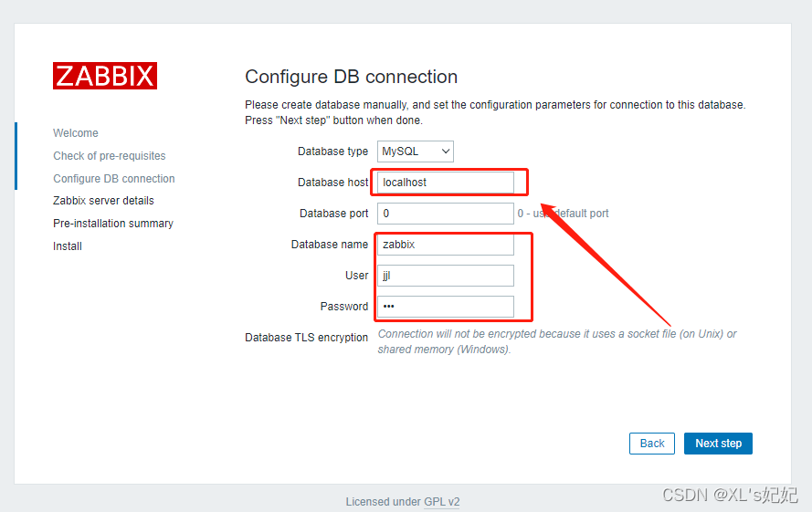Click the Next step button
Screen dimensions: 812x512
click(718, 444)
